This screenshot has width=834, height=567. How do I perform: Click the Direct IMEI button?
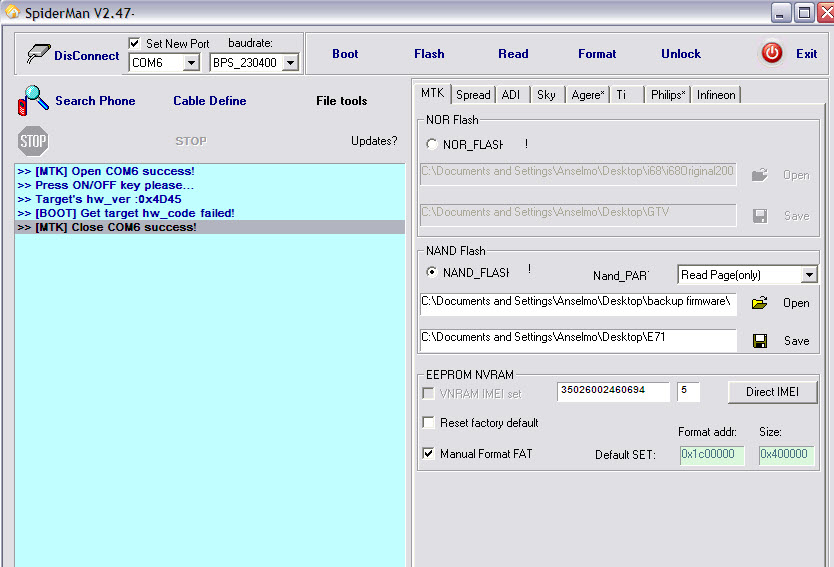click(x=772, y=392)
